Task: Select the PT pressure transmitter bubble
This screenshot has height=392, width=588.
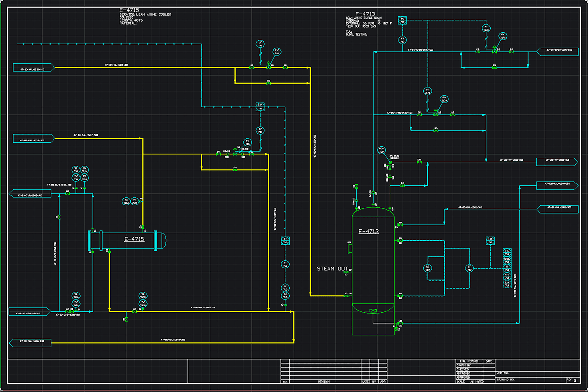Action: pos(402,40)
